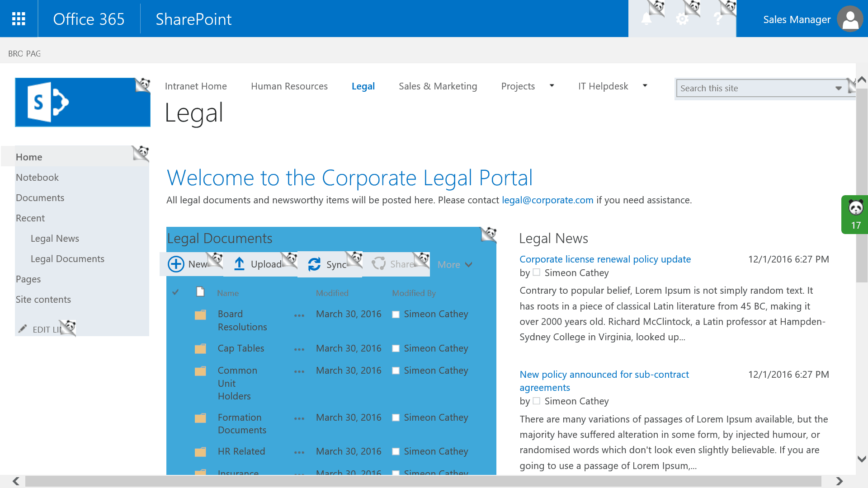Open Site contents in sidebar

point(43,300)
